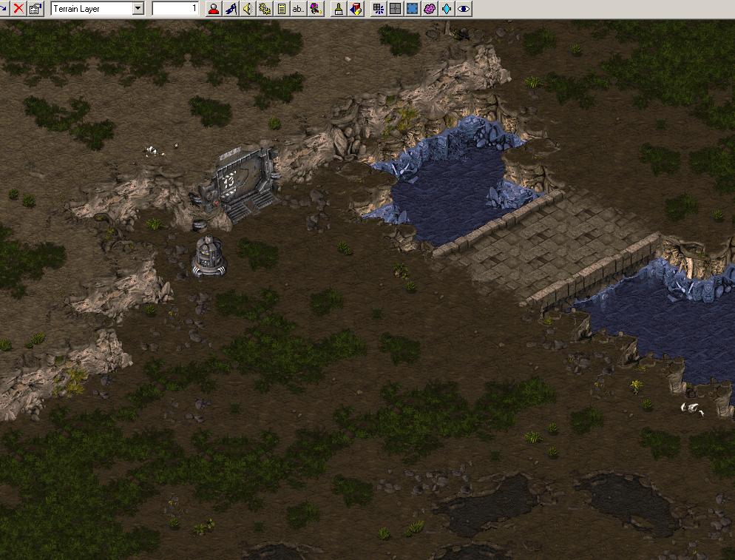735x560 pixels.
Task: Open the Triggers gears icon
Action: pos(264,9)
